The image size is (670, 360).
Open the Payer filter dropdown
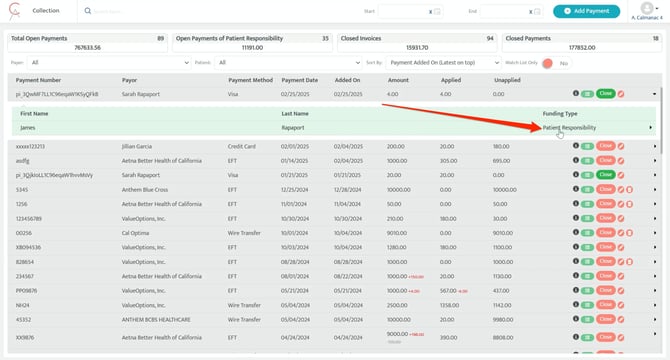tap(109, 63)
